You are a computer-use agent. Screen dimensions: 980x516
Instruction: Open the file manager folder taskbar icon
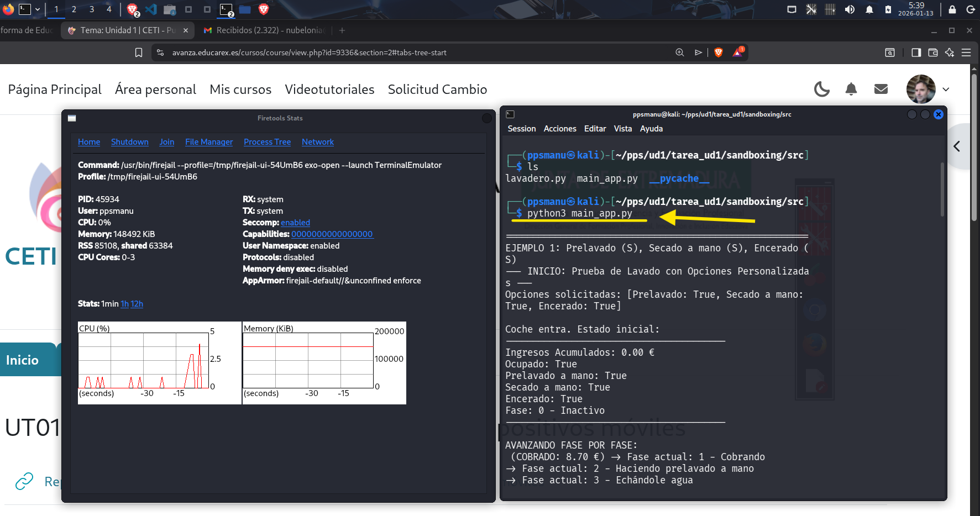click(245, 9)
